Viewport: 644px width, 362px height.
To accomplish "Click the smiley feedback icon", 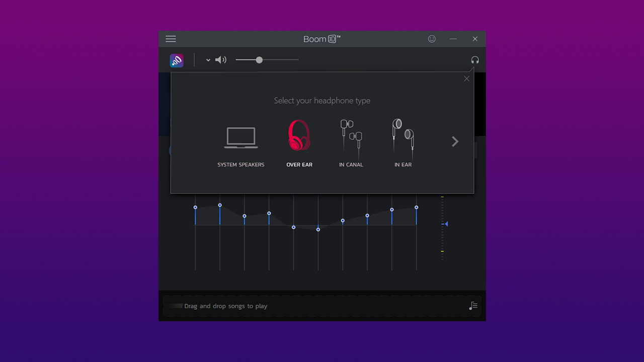I will (x=432, y=39).
